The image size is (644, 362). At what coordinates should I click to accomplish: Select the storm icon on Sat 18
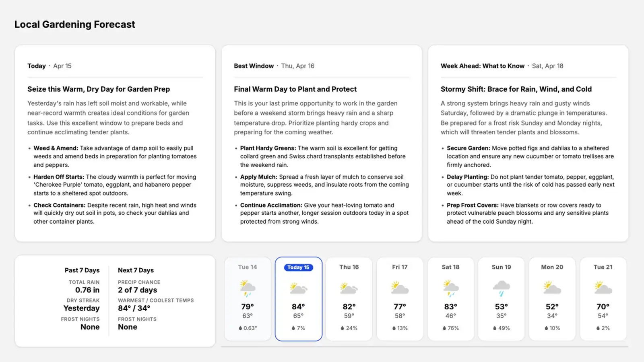pos(450,287)
